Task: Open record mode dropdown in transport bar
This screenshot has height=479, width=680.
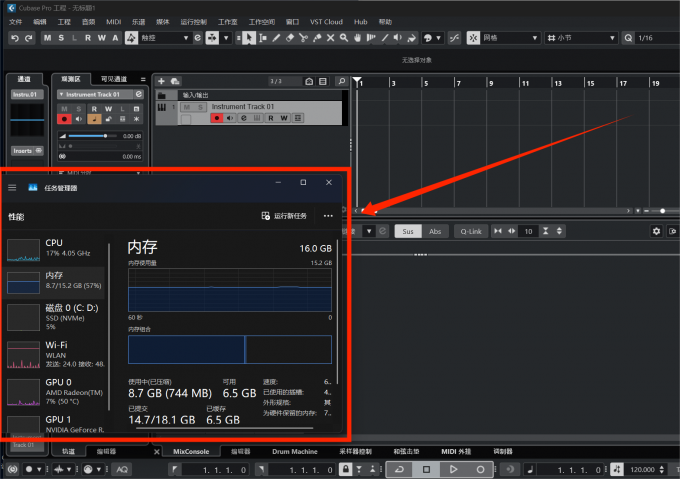Action: point(39,469)
